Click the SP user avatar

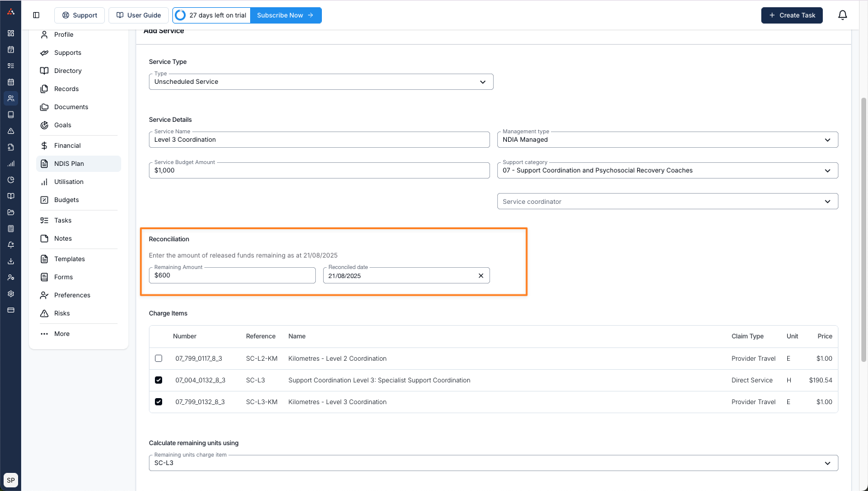point(11,480)
